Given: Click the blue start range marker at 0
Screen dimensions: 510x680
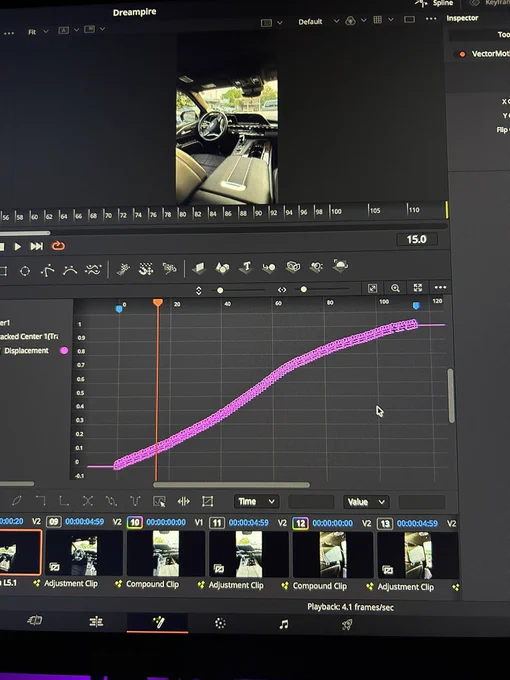Looking at the screenshot, I should [x=119, y=309].
